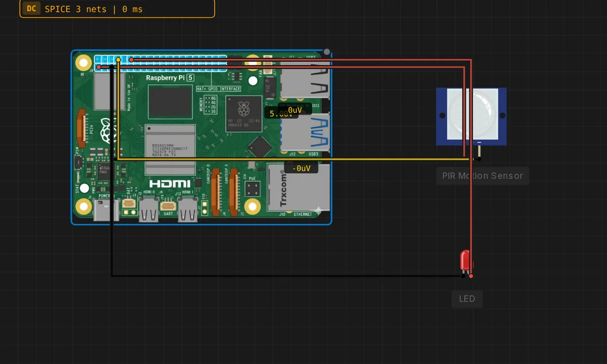607x364 pixels.
Task: Click the DC analysis mode badge
Action: 31,9
